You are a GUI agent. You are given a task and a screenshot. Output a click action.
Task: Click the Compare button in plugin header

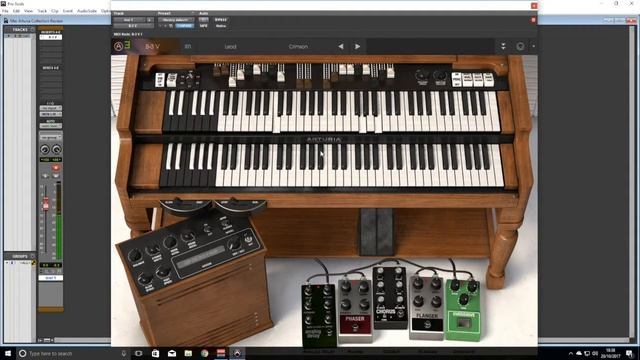click(184, 25)
